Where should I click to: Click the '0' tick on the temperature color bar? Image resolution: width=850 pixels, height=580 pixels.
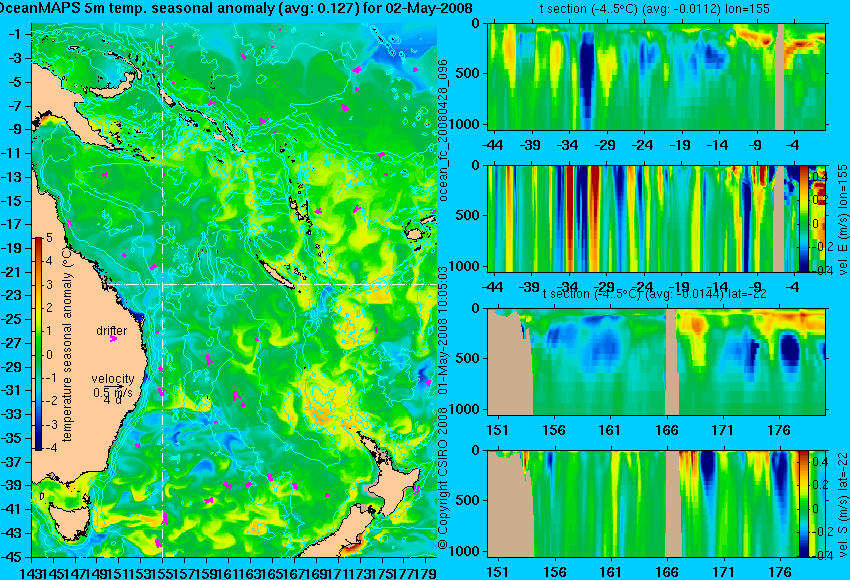coord(49,355)
